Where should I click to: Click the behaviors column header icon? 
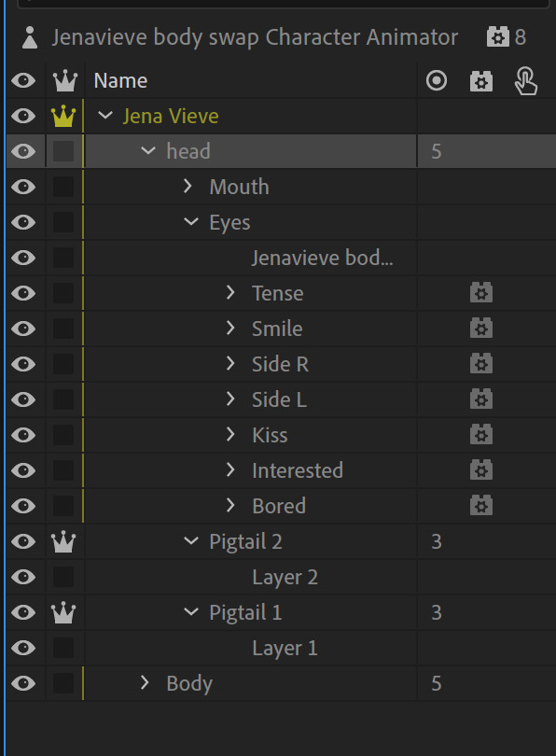click(480, 80)
